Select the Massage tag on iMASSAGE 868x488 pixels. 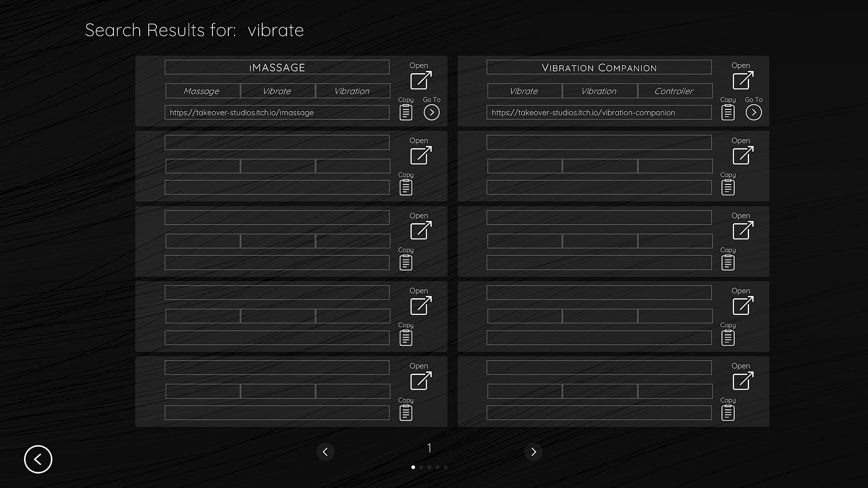202,91
